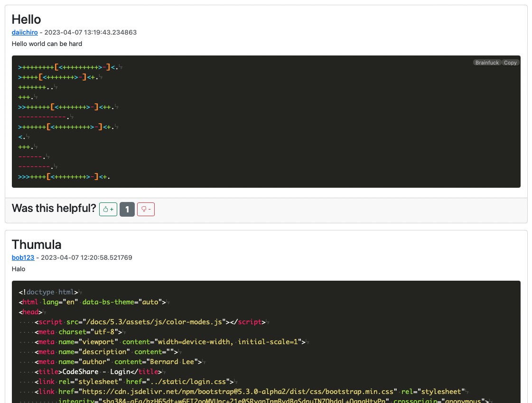Image resolution: width=532 pixels, height=403 pixels.
Task: Click the meta description code line
Action: pyautogui.click(x=106, y=351)
